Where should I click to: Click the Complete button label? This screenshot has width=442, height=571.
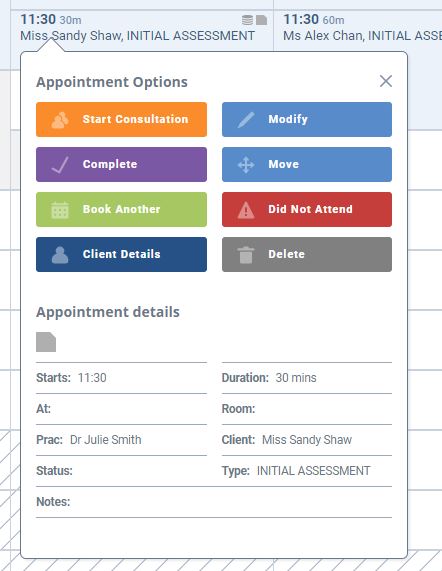click(110, 164)
